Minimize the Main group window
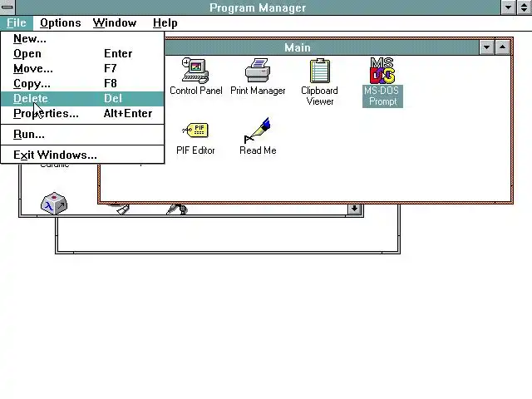This screenshot has height=399, width=532. [486, 47]
